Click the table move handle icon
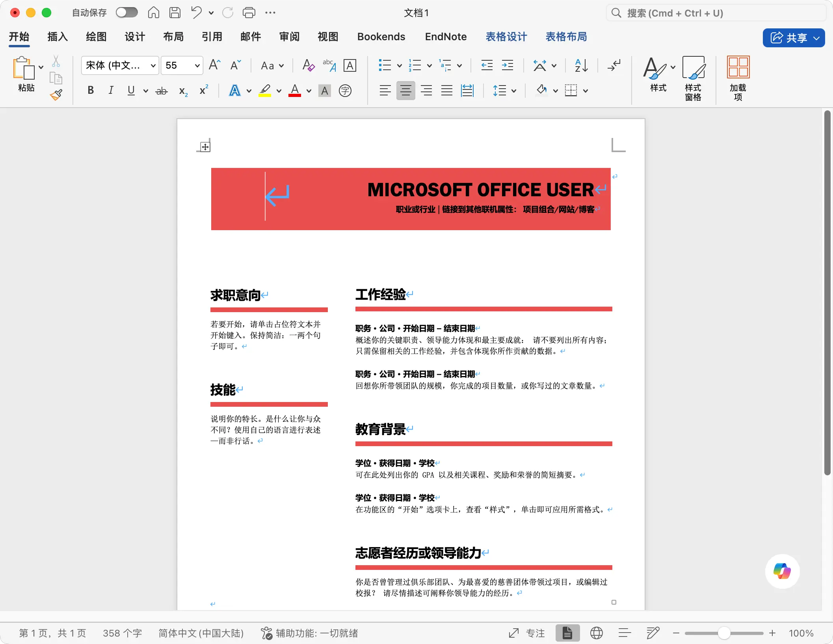 205,147
